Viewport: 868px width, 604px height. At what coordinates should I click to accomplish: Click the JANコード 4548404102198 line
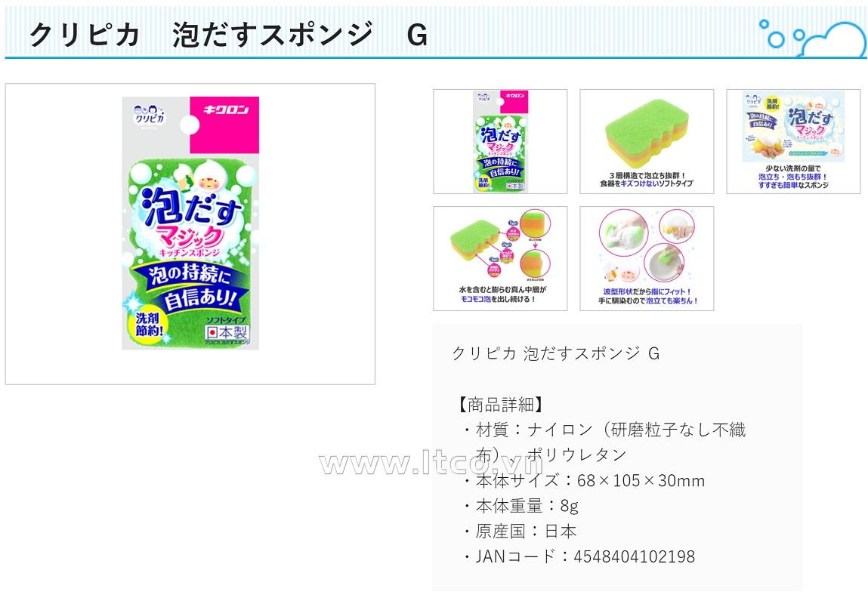click(578, 556)
